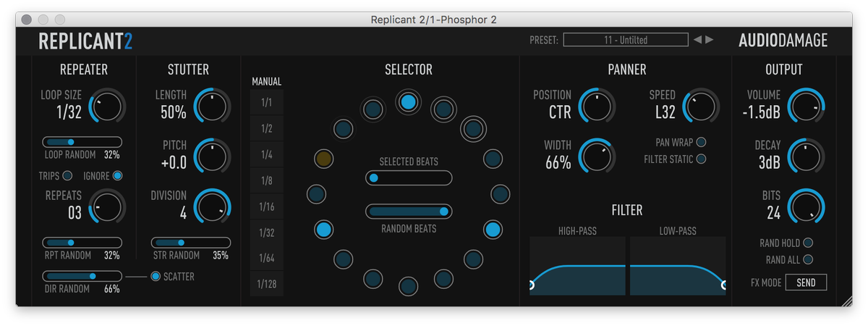
Task: Click the Length value 50%
Action: click(x=174, y=112)
